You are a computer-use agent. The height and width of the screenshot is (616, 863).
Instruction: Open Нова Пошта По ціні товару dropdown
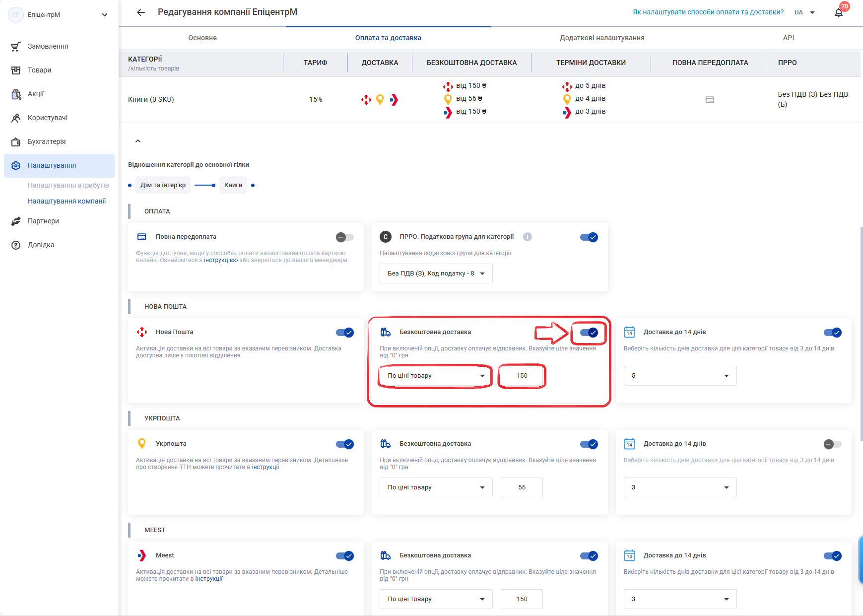point(436,376)
